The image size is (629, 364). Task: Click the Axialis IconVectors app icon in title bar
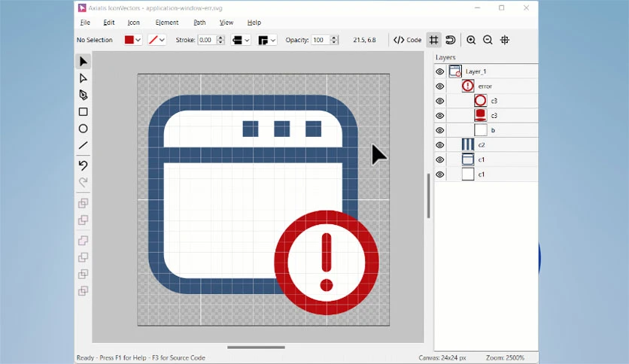click(x=82, y=8)
